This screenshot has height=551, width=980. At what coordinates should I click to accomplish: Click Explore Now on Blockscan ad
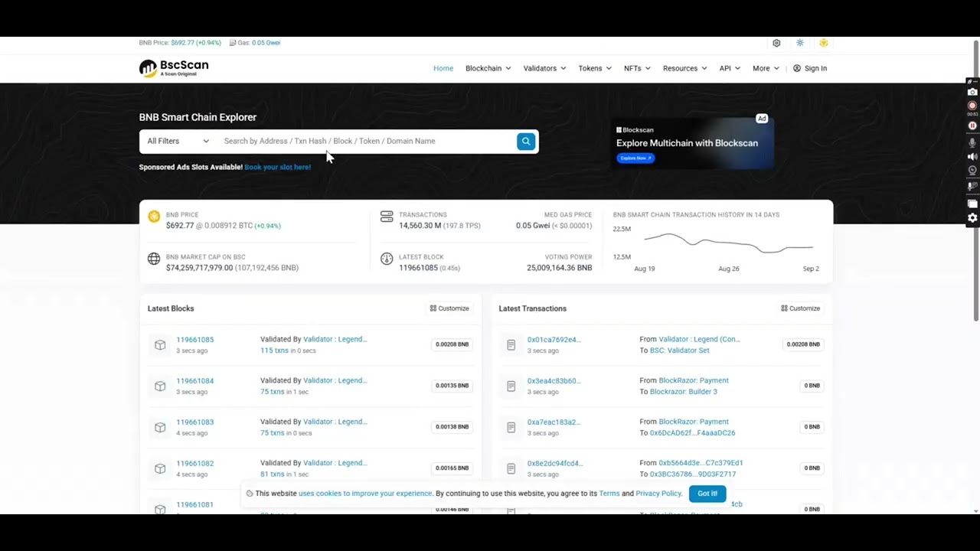(635, 158)
